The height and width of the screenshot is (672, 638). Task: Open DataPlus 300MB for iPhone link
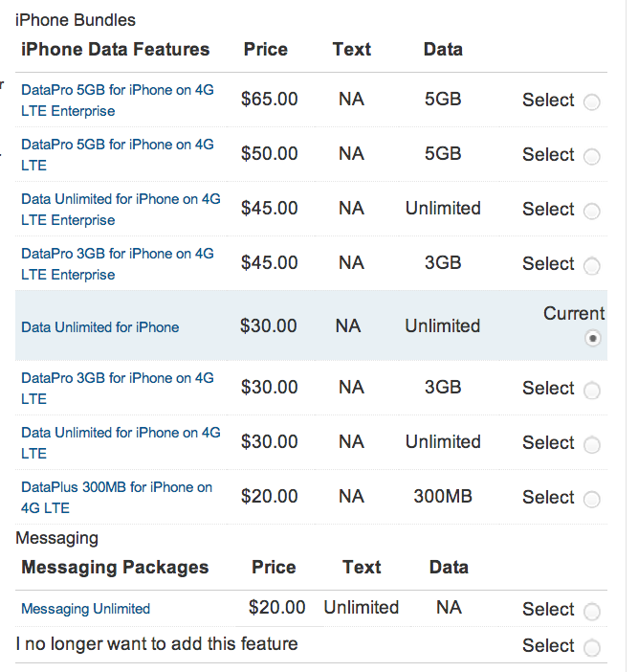(x=117, y=497)
